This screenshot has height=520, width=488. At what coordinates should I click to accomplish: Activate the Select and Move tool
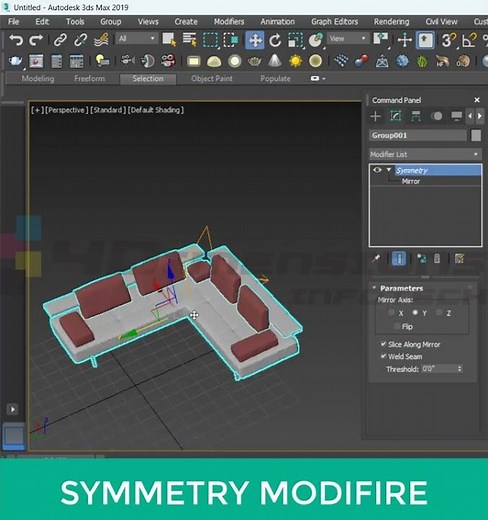tap(255, 40)
